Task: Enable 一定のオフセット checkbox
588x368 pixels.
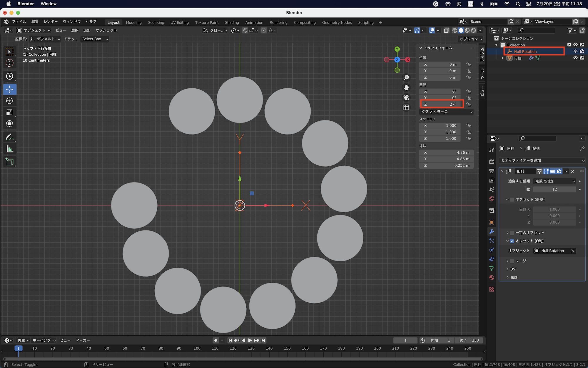Action: coord(512,233)
